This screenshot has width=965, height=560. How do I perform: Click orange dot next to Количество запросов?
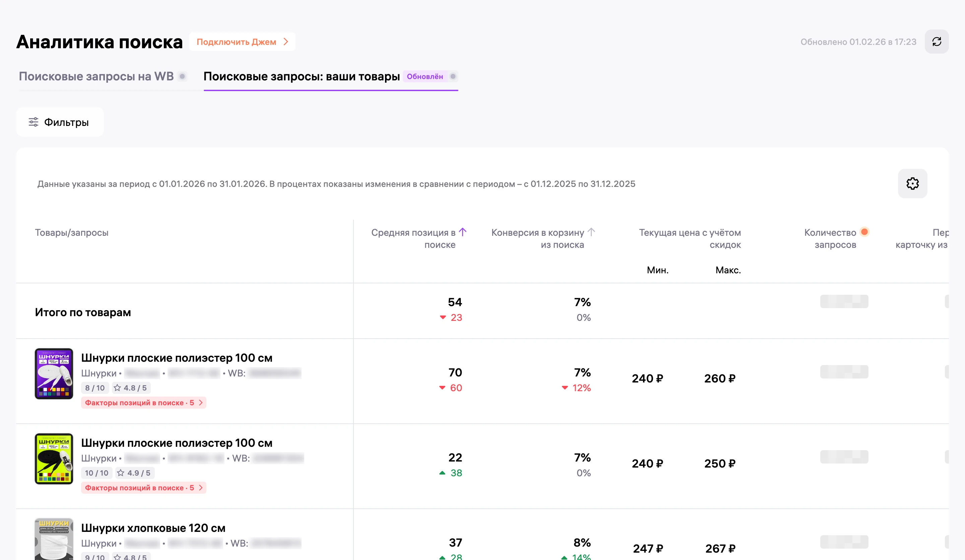pos(864,231)
